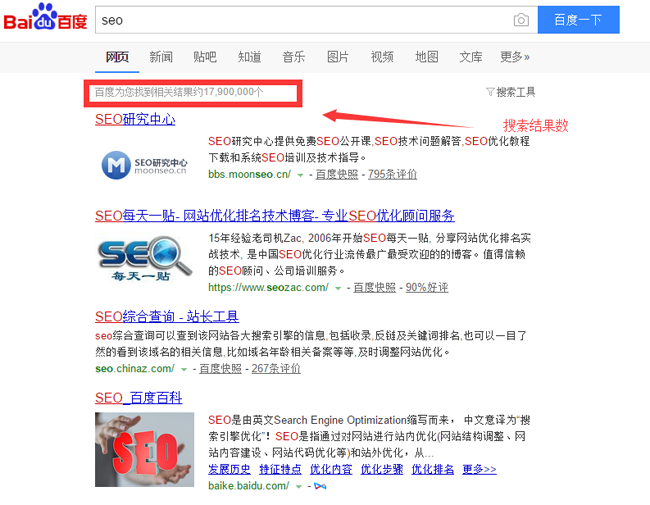
Task: Open SEO综合查询 - 站长工具 result
Action: coord(167,317)
